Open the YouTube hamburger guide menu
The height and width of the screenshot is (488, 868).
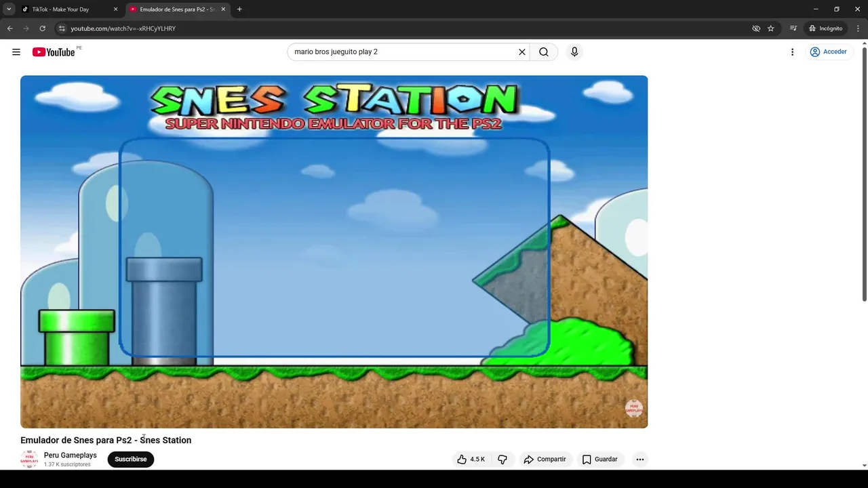[x=16, y=52]
